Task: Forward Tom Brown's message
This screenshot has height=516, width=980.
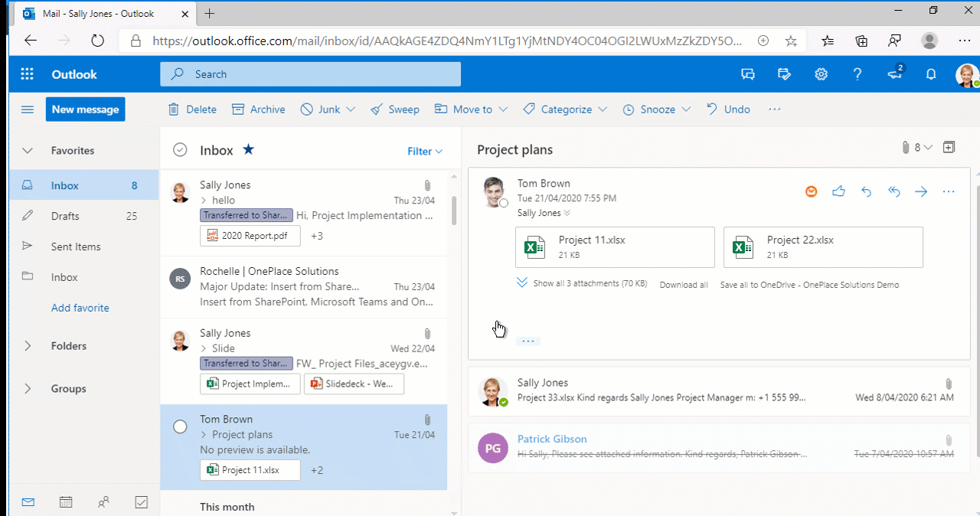Action: [921, 191]
